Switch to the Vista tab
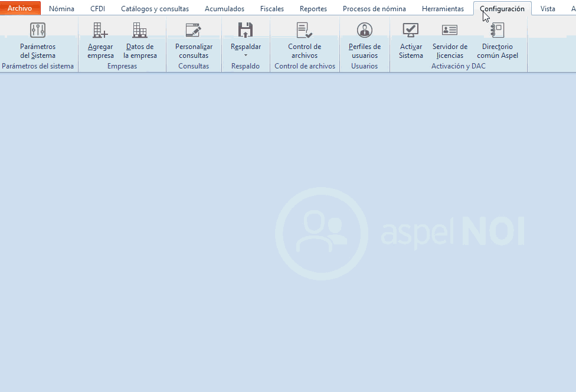576x392 pixels. point(548,8)
